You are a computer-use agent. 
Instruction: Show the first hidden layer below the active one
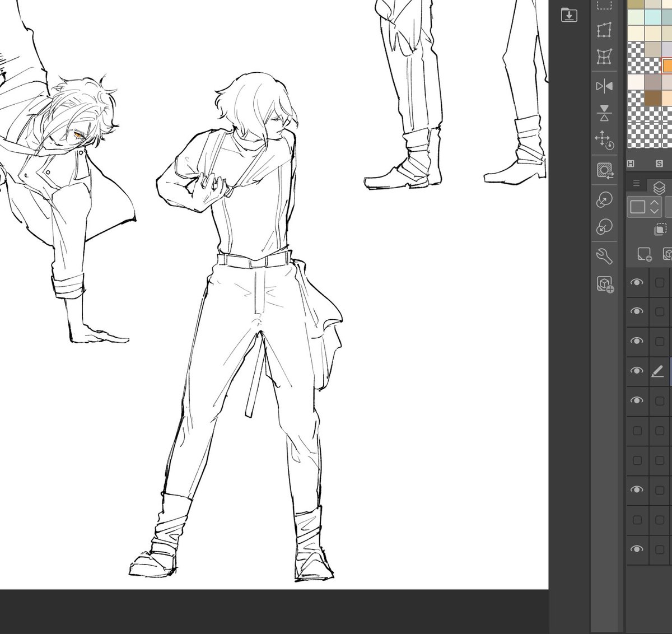pyautogui.click(x=637, y=431)
